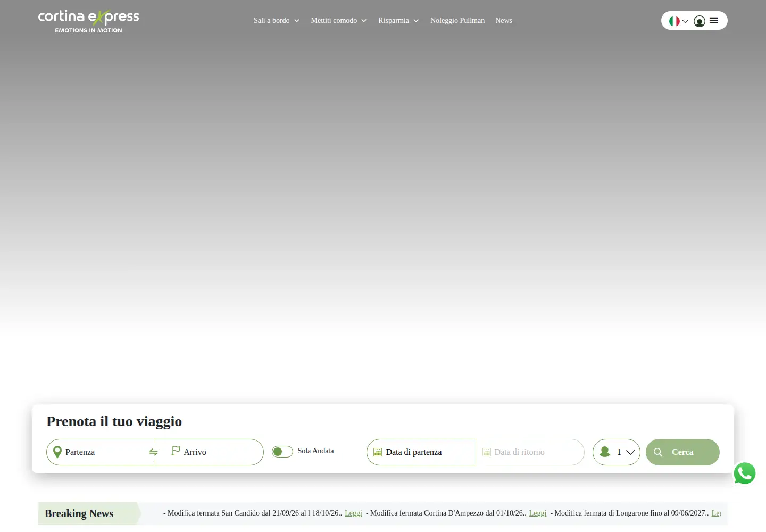Click the Prenota il tuo viaggio heading
Screen dimensions: 766x532
pos(114,421)
